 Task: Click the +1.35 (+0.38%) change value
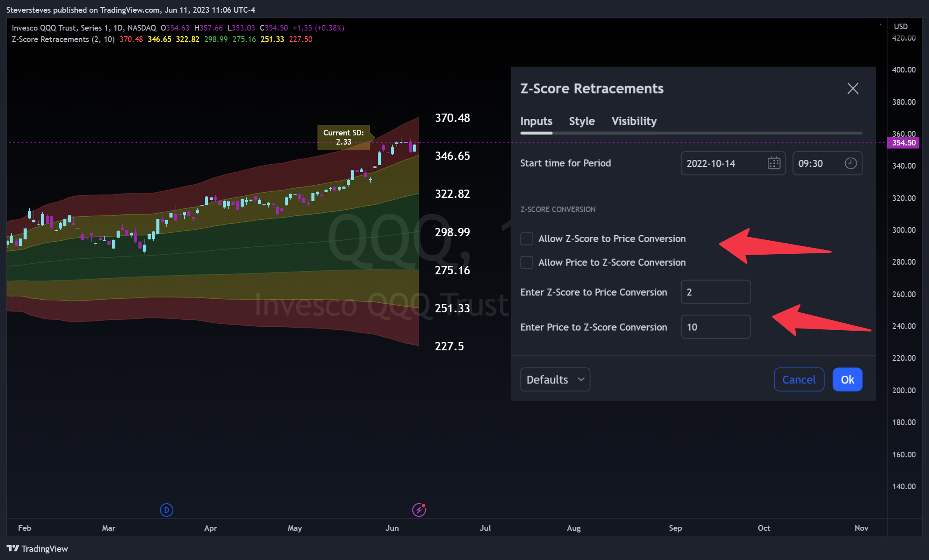[x=318, y=28]
